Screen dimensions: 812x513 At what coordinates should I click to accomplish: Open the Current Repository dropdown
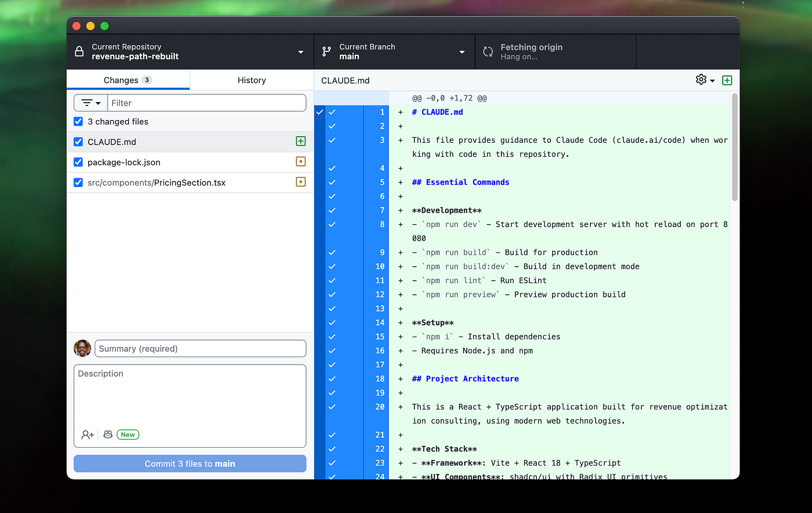(300, 51)
